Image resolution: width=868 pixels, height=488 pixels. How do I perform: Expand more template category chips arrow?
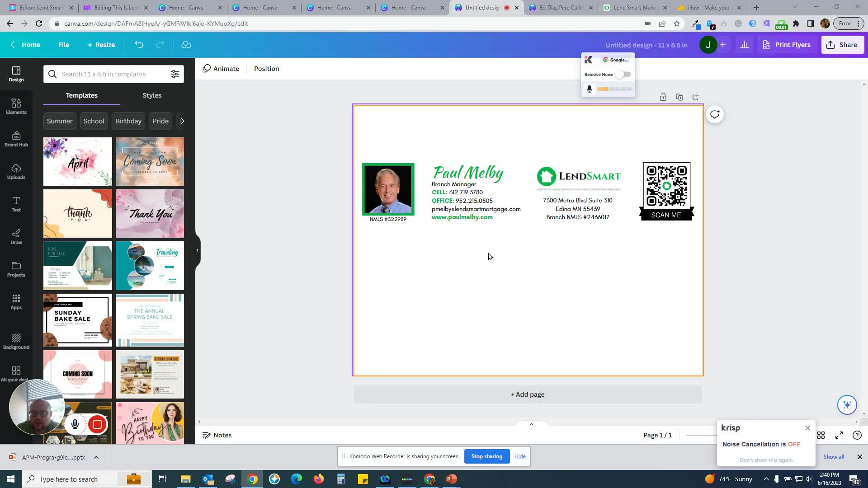(x=182, y=121)
